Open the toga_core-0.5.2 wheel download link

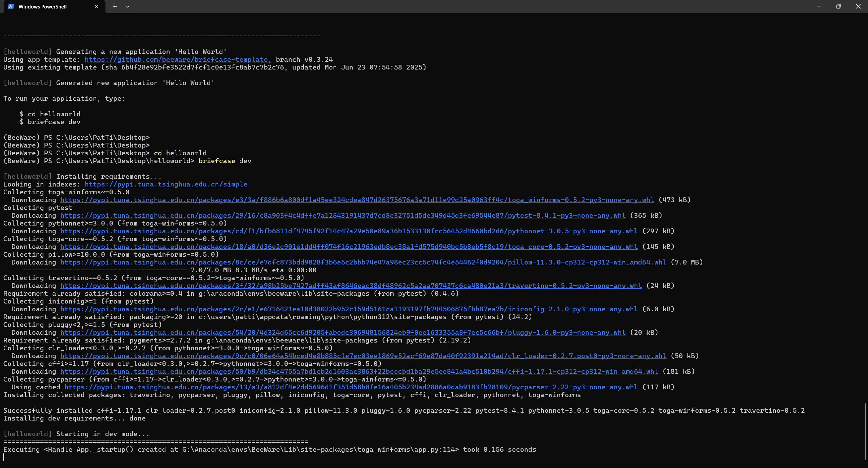349,247
